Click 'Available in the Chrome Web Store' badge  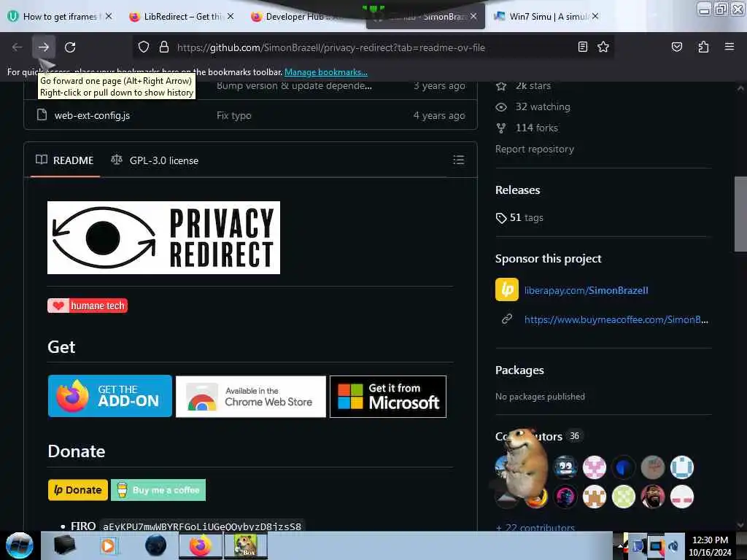[251, 397]
